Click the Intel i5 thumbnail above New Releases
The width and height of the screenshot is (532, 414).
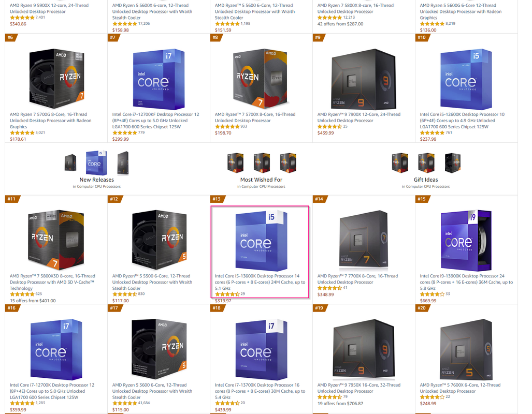(x=97, y=162)
